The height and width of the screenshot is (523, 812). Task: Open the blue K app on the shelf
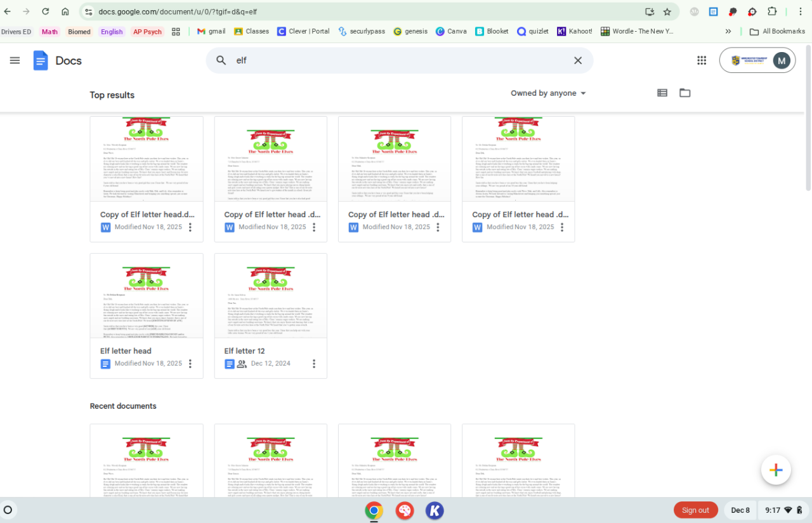point(435,510)
